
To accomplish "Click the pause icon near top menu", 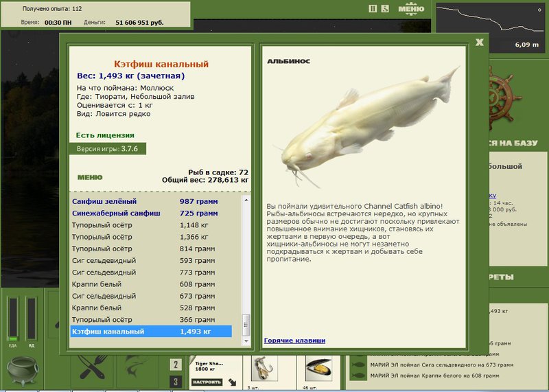I will coord(373,9).
